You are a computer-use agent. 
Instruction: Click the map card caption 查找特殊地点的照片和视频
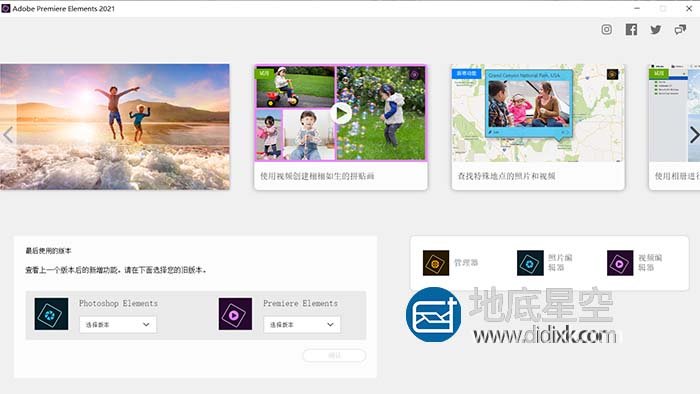click(507, 176)
